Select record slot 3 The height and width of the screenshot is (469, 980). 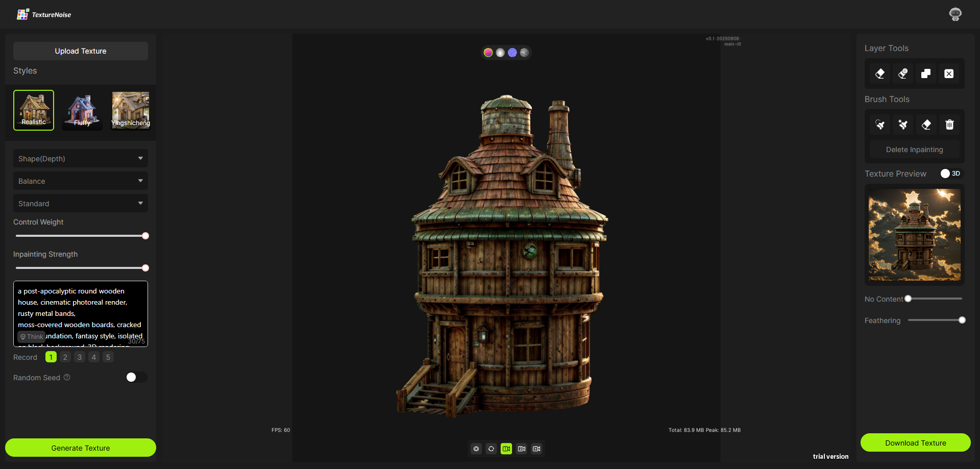pos(80,357)
